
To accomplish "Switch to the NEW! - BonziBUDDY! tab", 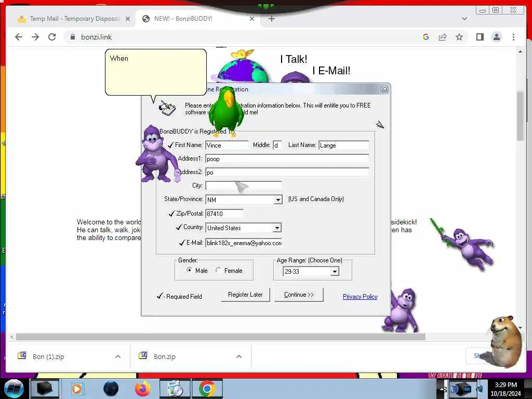I will tap(198, 19).
